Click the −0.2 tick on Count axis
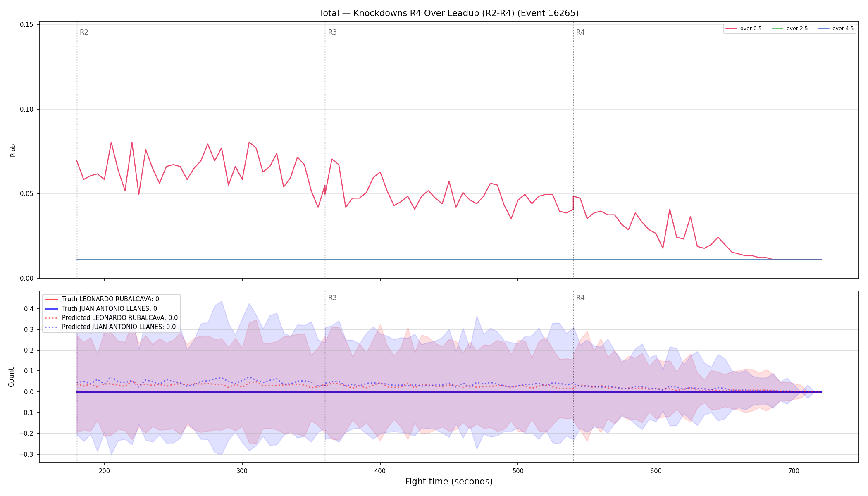 click(26, 433)
